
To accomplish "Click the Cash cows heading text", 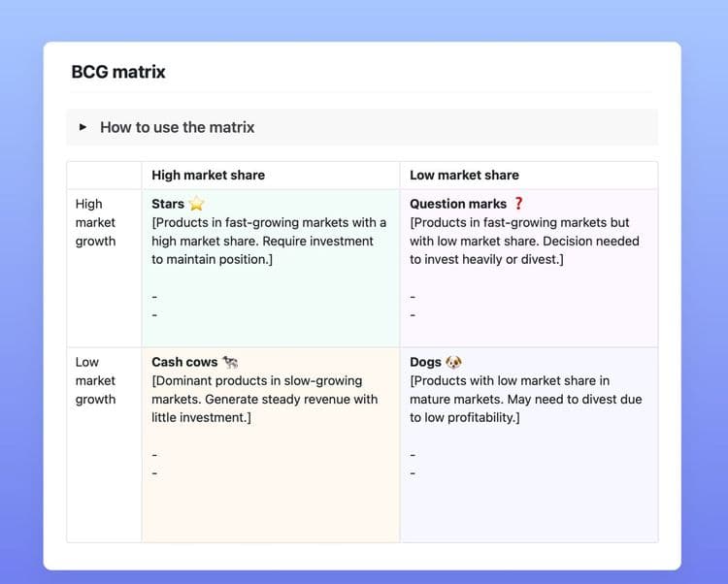I will pos(184,362).
